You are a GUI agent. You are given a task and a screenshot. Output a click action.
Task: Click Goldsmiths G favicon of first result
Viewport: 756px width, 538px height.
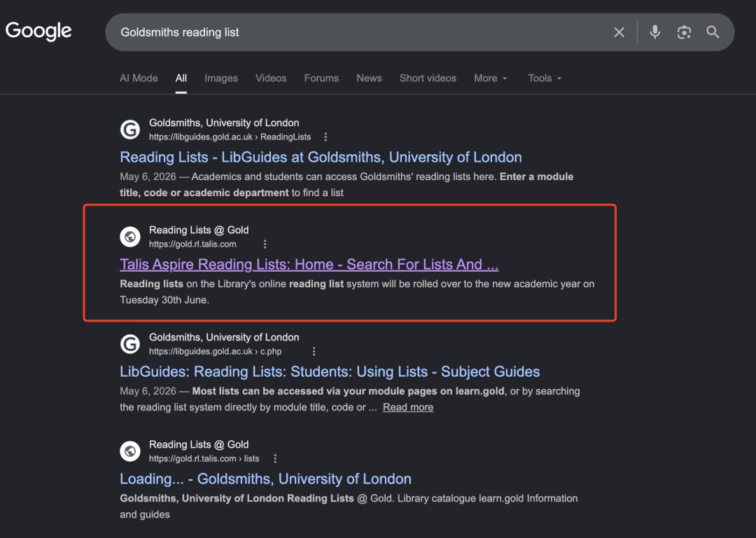pyautogui.click(x=130, y=130)
